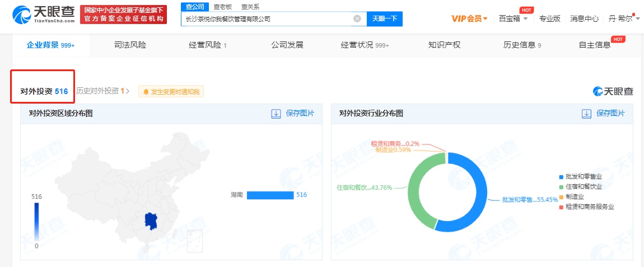
Task: Select the 查老板 search tab
Action: coord(222,7)
